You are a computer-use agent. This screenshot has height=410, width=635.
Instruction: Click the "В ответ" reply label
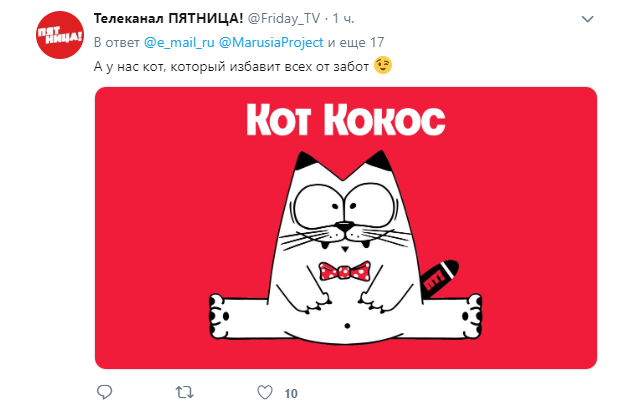point(117,43)
